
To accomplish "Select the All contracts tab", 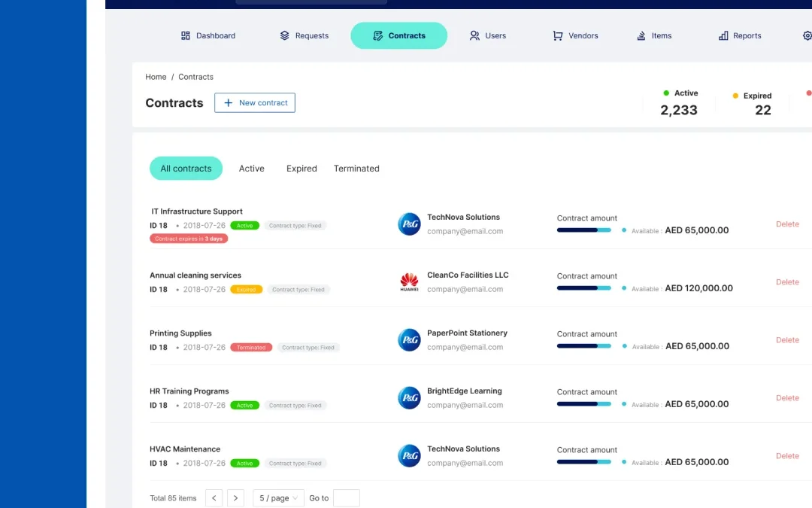I will (x=186, y=169).
